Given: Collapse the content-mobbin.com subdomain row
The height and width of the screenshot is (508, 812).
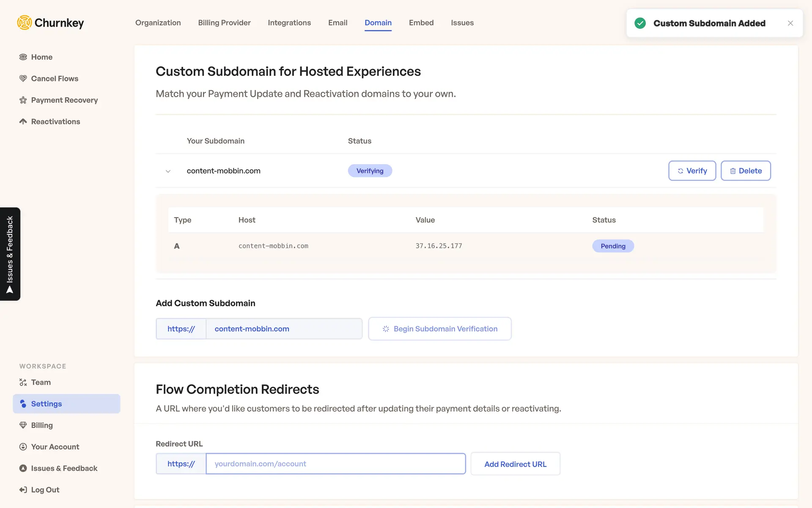Looking at the screenshot, I should pyautogui.click(x=168, y=171).
